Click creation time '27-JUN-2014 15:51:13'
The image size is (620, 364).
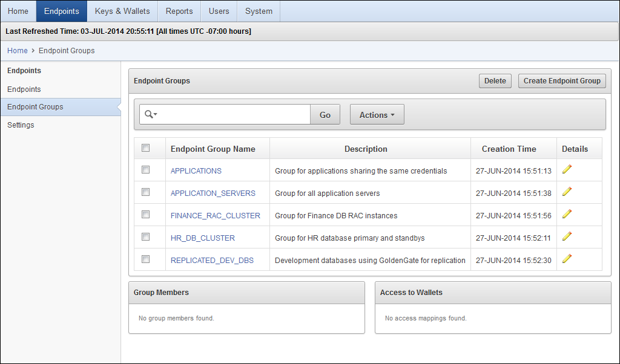click(x=513, y=171)
